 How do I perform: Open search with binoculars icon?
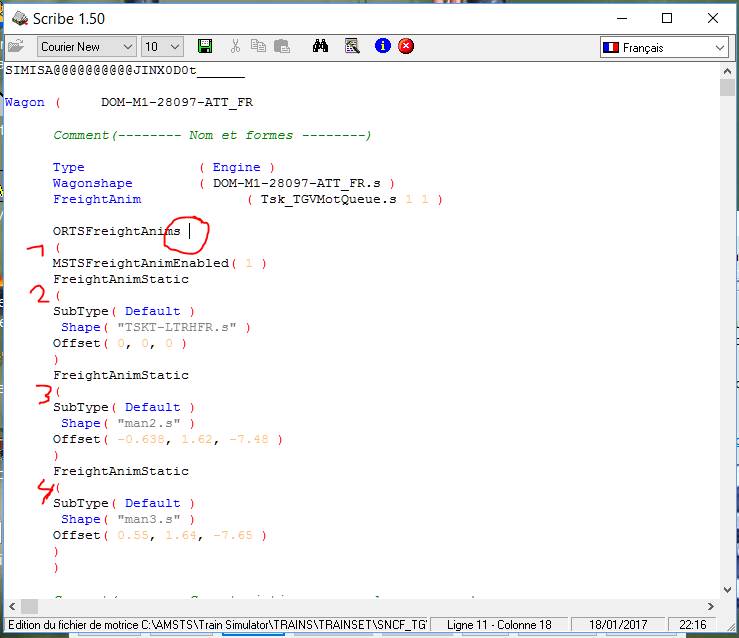(320, 46)
